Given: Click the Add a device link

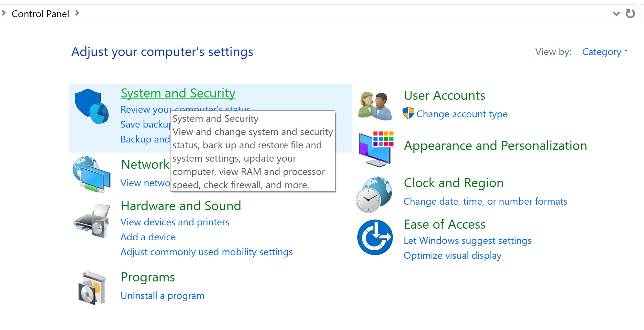Looking at the screenshot, I should (x=148, y=237).
